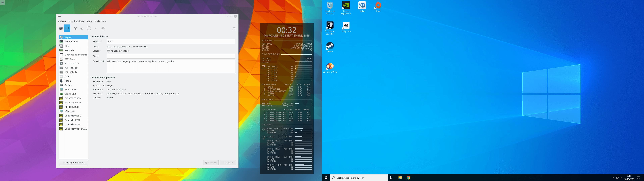The width and height of the screenshot is (644, 181).
Task: Activate the fullscreen toolbar icon
Action: tap(234, 28)
